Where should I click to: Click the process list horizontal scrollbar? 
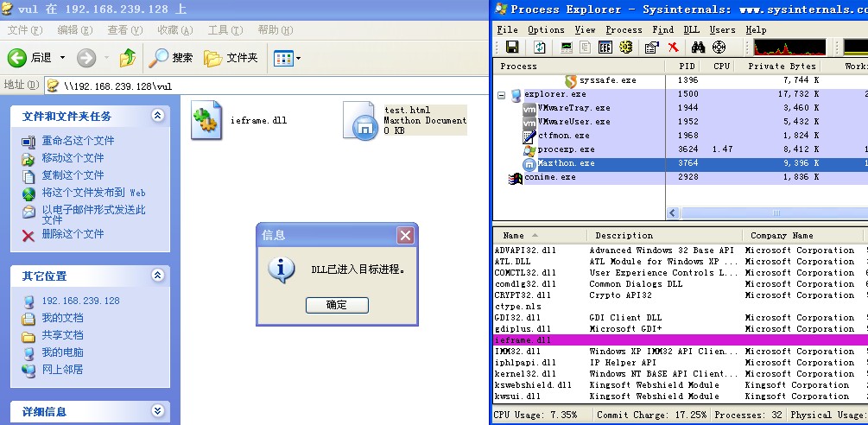point(775,213)
